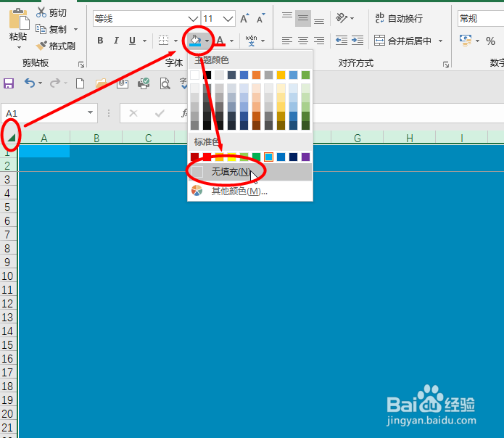Toggle Bold formatting
Image resolution: width=504 pixels, height=438 pixels.
(x=100, y=41)
